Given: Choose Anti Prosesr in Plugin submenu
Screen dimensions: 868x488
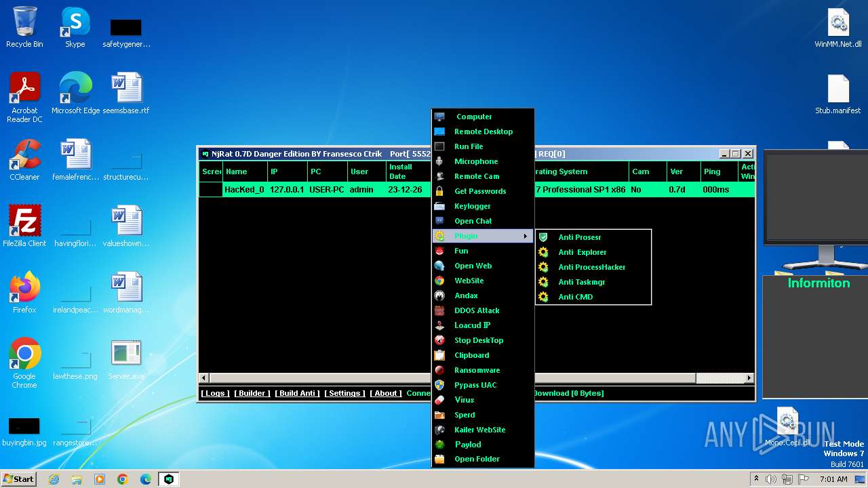Looking at the screenshot, I should [x=593, y=237].
